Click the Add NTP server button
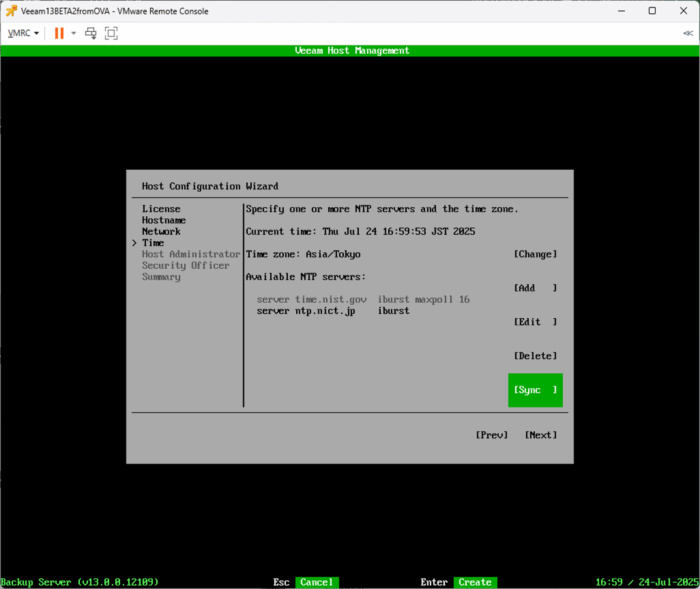The image size is (700, 589). (535, 288)
